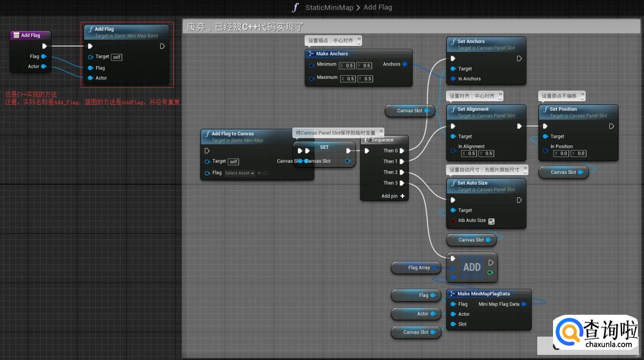Select the Set Auto Size node title
This screenshot has height=360, width=644.
472,183
